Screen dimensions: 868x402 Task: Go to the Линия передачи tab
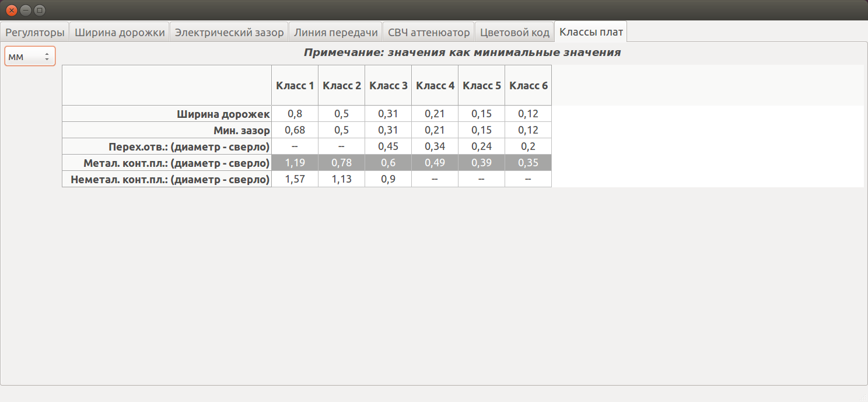(335, 32)
